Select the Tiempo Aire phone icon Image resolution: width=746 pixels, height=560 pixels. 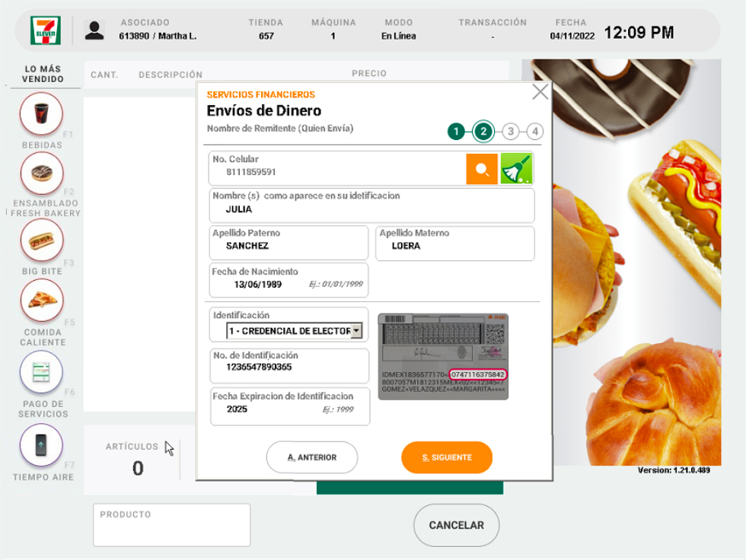[x=42, y=444]
